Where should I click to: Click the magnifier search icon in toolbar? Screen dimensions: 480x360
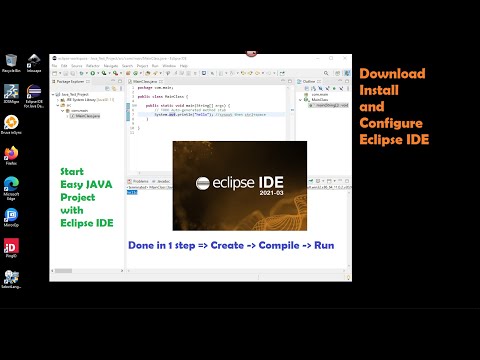326,73
